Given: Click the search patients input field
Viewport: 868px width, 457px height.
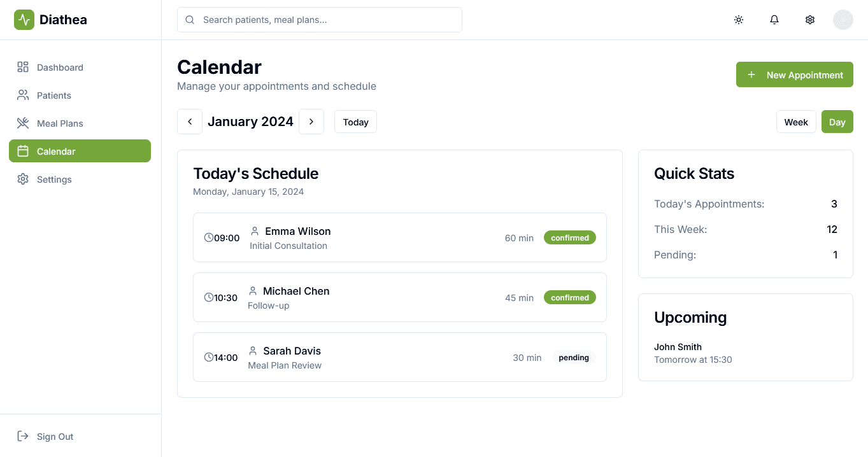Looking at the screenshot, I should coord(319,20).
